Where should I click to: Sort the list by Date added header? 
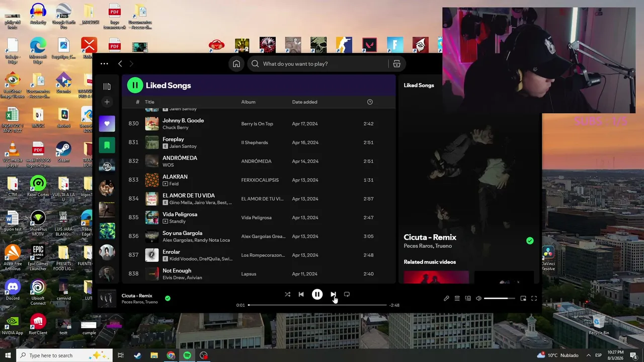click(304, 102)
